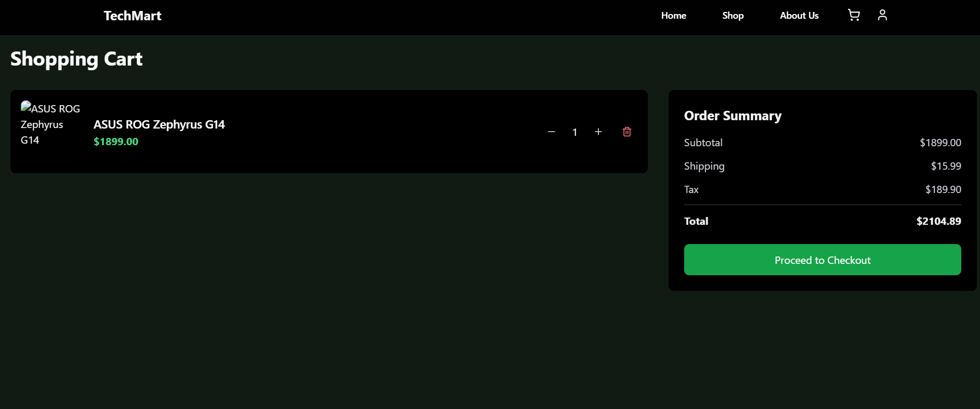Viewport: 980px width, 409px height.
Task: Open the Shop menu item
Action: pos(733,16)
